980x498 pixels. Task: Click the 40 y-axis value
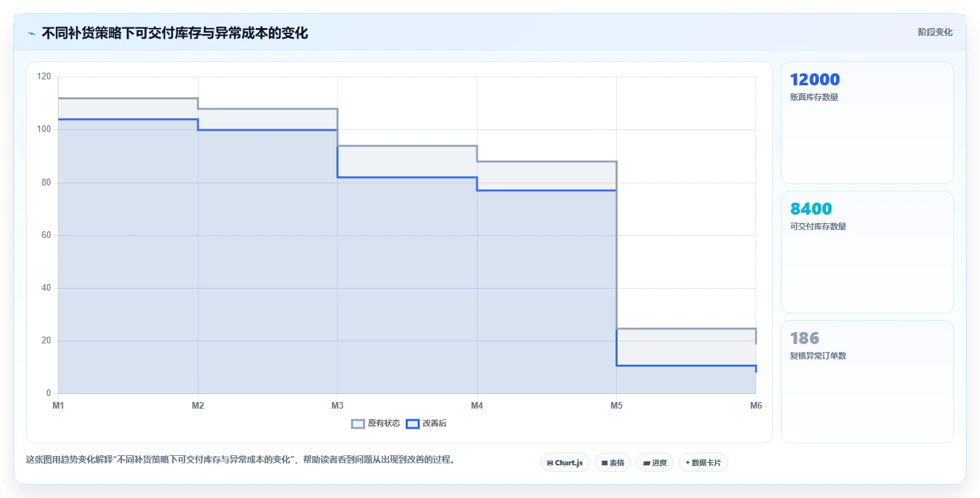click(x=46, y=288)
